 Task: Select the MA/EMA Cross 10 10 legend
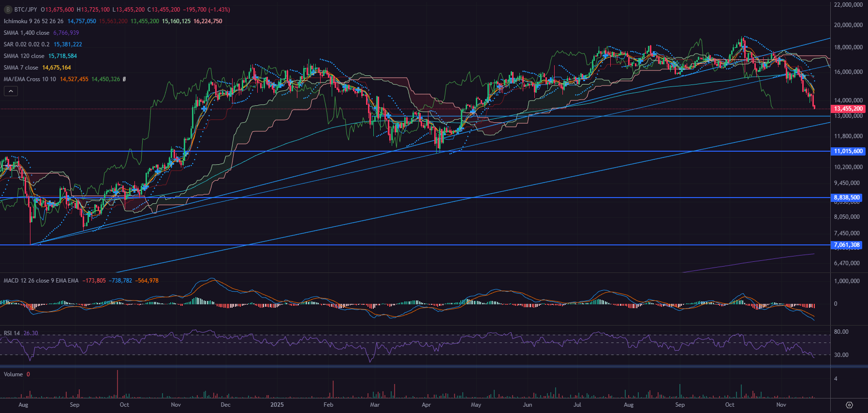[x=29, y=79]
